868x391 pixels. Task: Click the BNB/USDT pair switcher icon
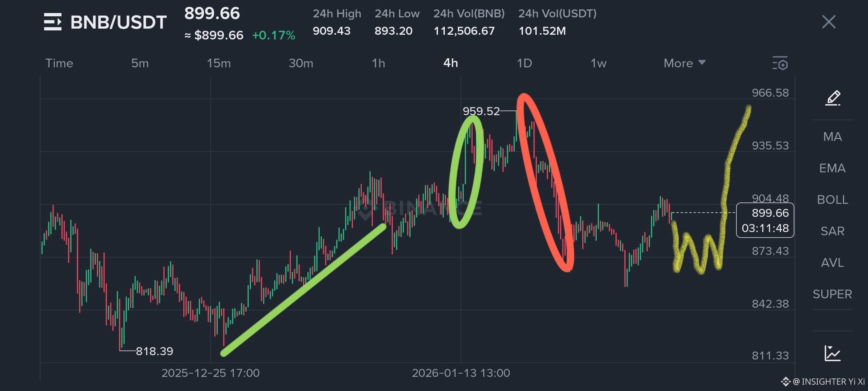(53, 22)
